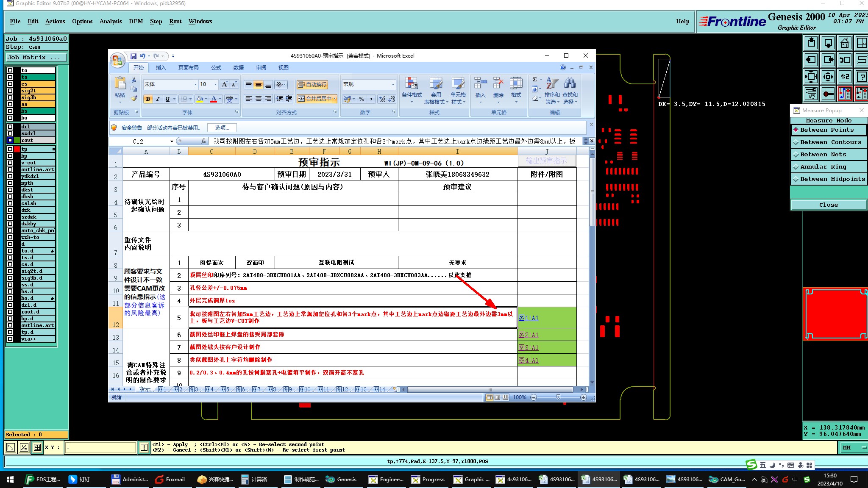Toggle the v-cut layer checkbox
Screen dimensions: 868x488
(x=10, y=163)
